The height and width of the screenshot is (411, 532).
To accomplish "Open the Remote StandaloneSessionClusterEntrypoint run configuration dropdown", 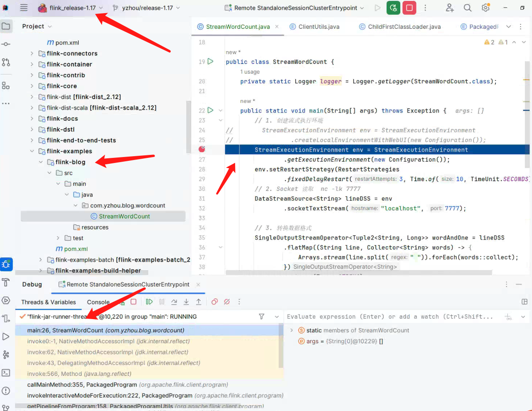I will tap(294, 8).
